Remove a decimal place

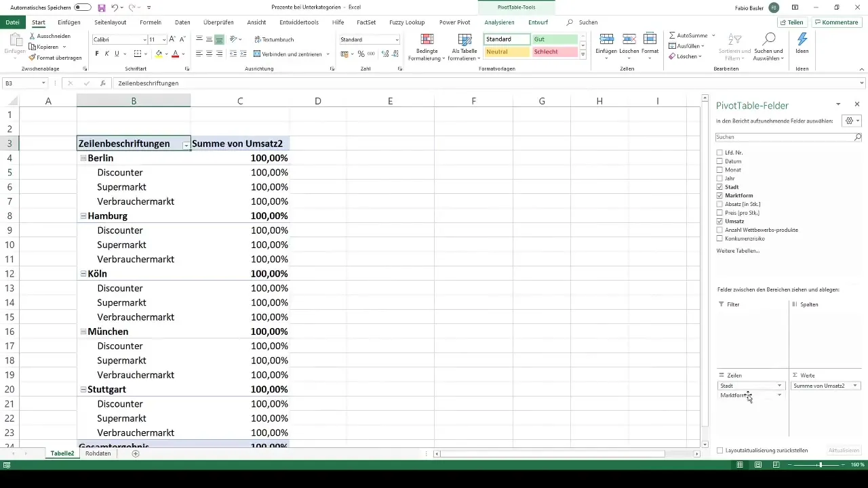coord(394,54)
